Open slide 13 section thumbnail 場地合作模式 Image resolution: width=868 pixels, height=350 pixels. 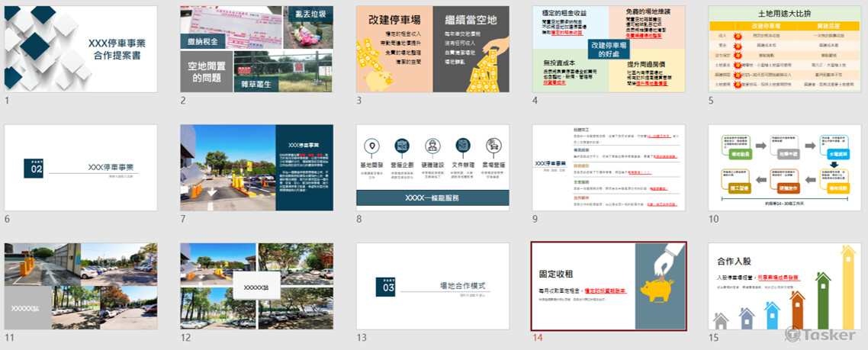(433, 286)
